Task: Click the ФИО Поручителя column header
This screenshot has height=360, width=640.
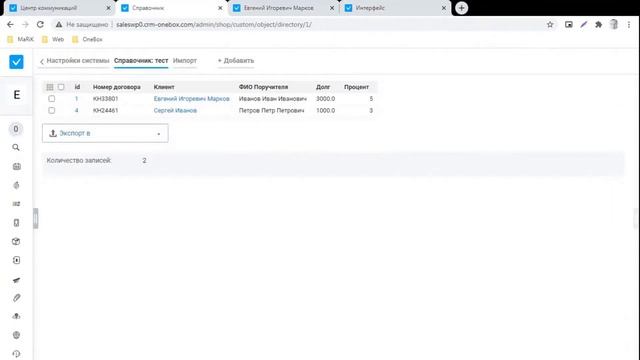Action: tap(263, 87)
